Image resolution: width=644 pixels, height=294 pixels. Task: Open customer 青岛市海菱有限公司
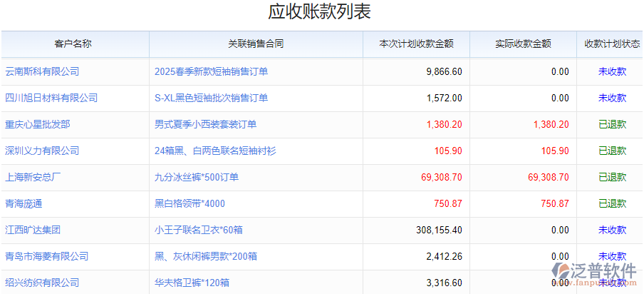(47, 256)
